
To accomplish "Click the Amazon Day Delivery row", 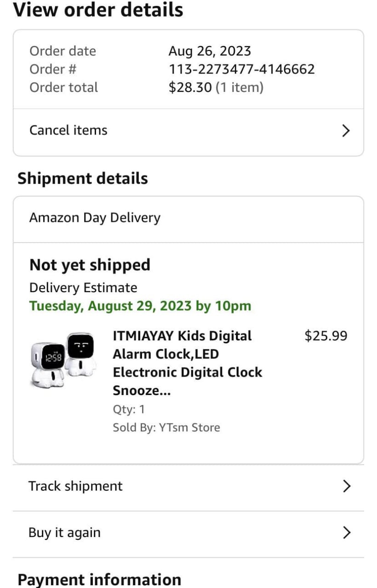I will [95, 218].
